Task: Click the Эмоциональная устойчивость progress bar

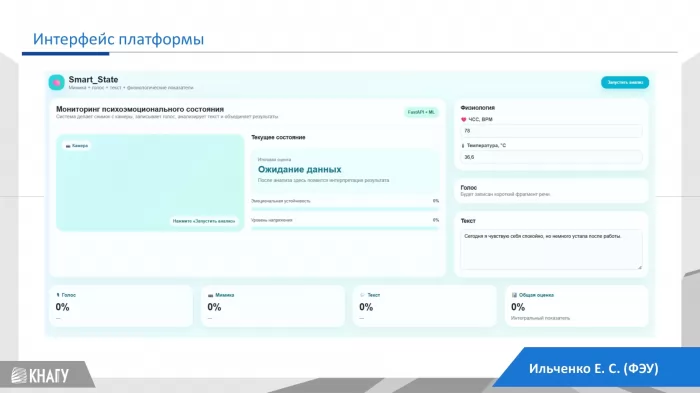Action: [345, 209]
